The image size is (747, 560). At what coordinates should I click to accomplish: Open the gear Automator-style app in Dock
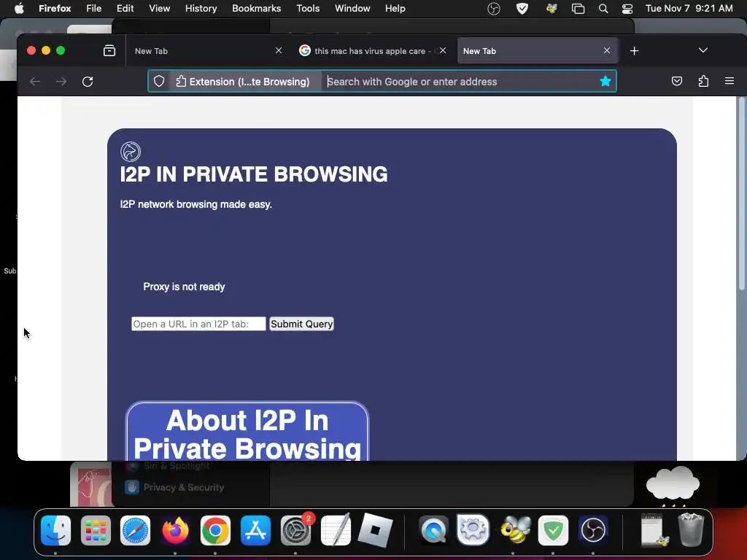(x=473, y=530)
